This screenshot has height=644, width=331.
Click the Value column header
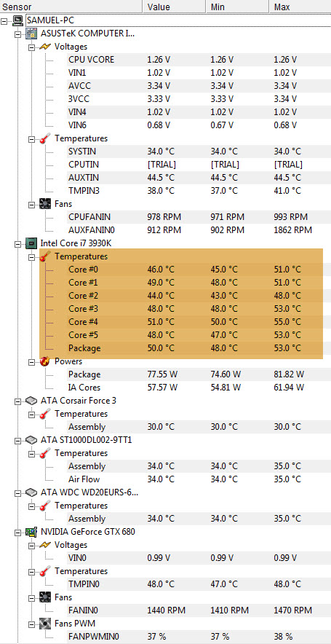(174, 7)
